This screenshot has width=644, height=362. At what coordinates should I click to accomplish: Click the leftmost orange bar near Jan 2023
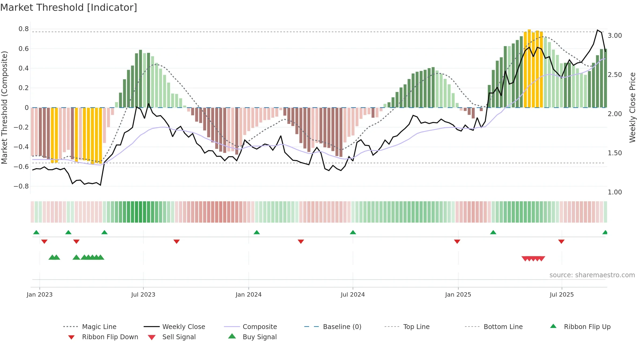pos(52,135)
